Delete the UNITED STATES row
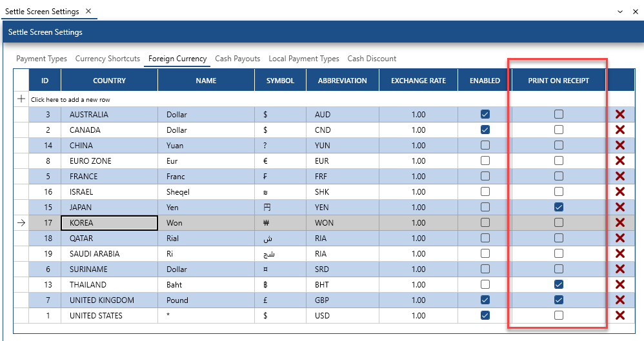Viewport: 644px width, 341px height. [x=620, y=315]
